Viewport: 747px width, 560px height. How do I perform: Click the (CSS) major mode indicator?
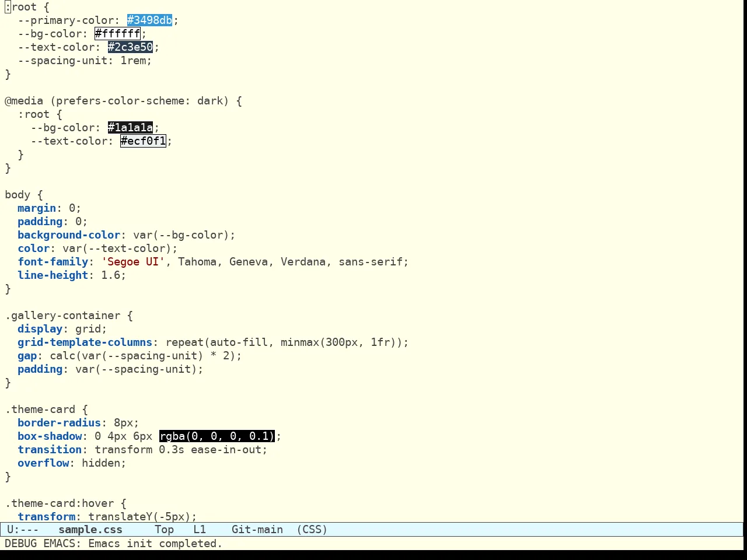tap(312, 530)
